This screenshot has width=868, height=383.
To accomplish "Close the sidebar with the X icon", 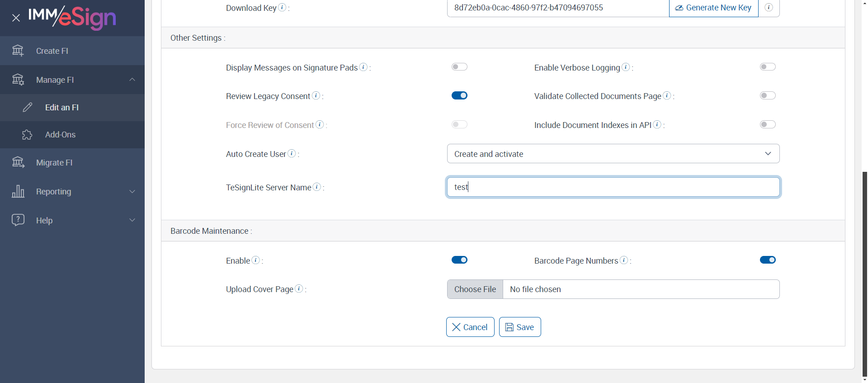I will tap(16, 18).
